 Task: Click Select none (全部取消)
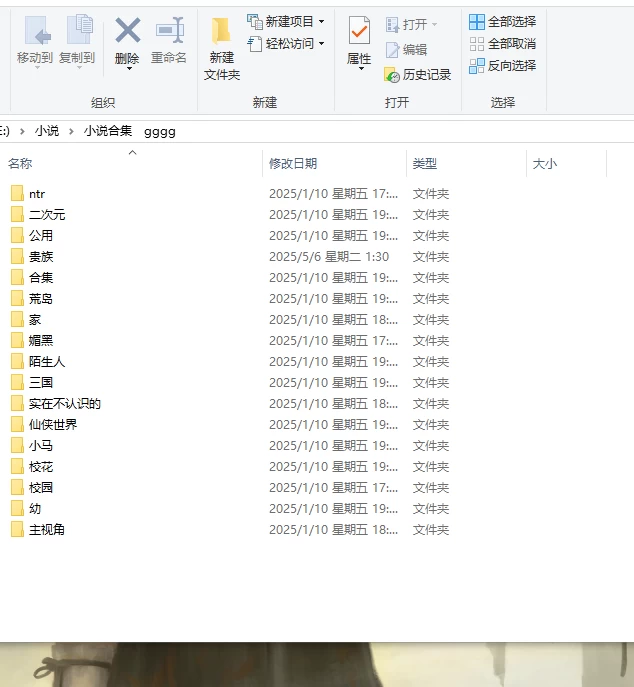click(503, 44)
